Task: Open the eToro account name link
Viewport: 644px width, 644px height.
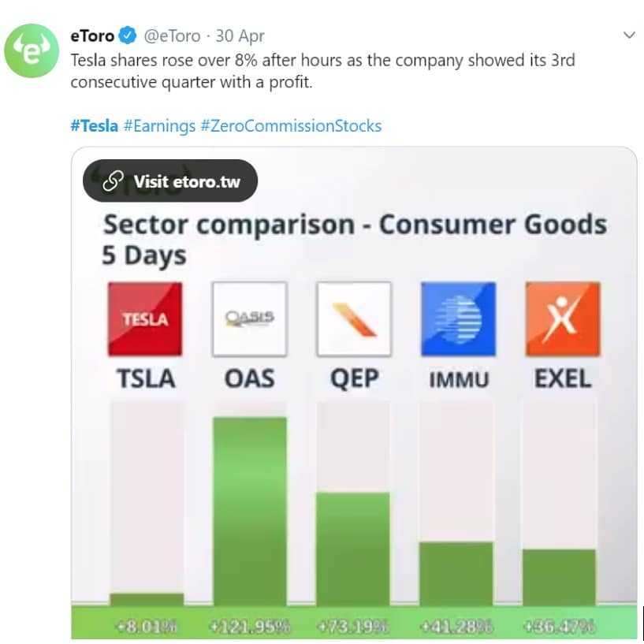Action: 92,35
